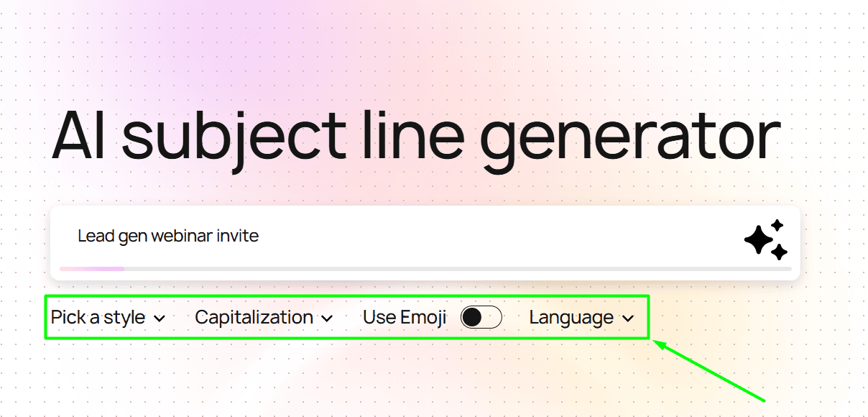
Task: Select the largest sparkle in the generate icon
Action: pyautogui.click(x=758, y=239)
